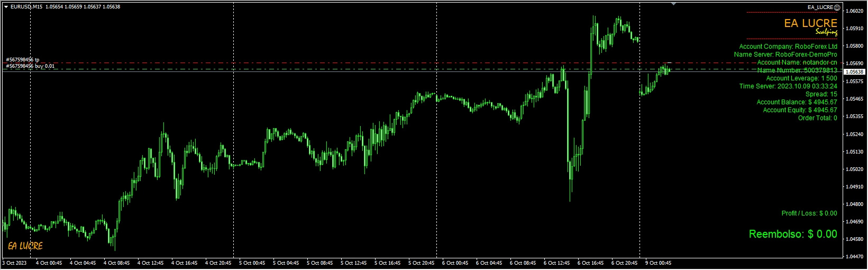Image resolution: width=868 pixels, height=270 pixels.
Task: Click the Spread: 15 label
Action: click(x=821, y=94)
